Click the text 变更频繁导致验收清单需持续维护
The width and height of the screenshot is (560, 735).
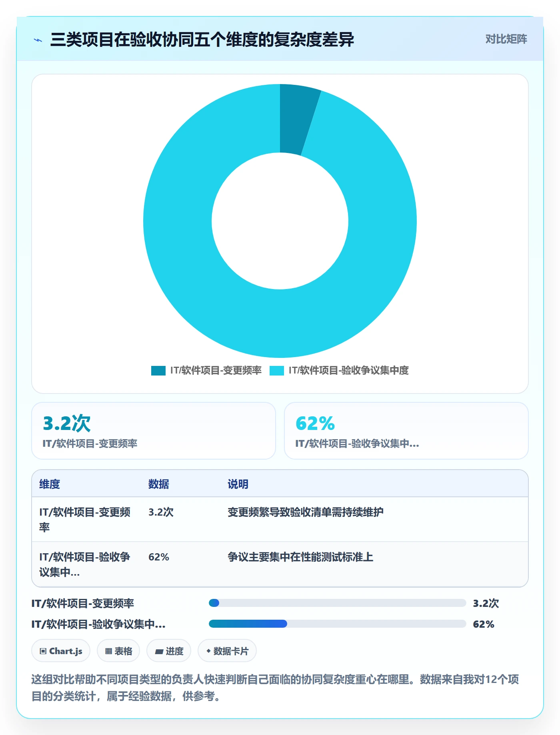click(x=306, y=512)
